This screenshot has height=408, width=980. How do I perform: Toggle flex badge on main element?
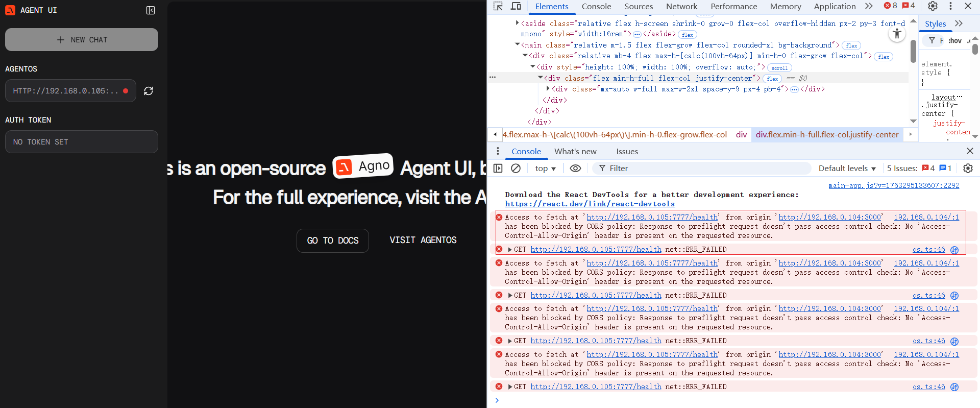click(x=851, y=45)
